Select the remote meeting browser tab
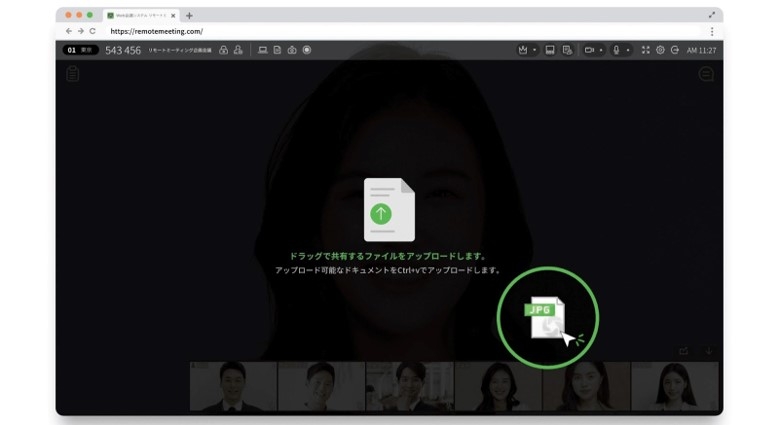 139,16
